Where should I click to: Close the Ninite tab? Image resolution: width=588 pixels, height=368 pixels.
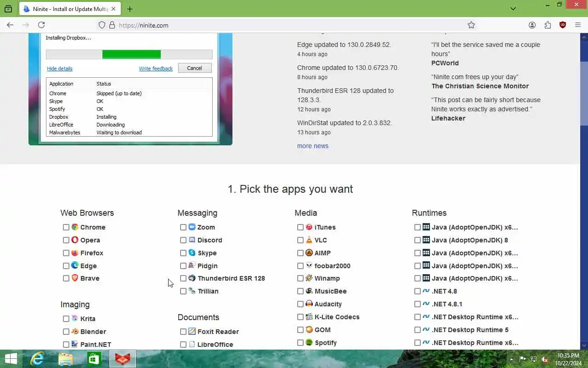[113, 9]
